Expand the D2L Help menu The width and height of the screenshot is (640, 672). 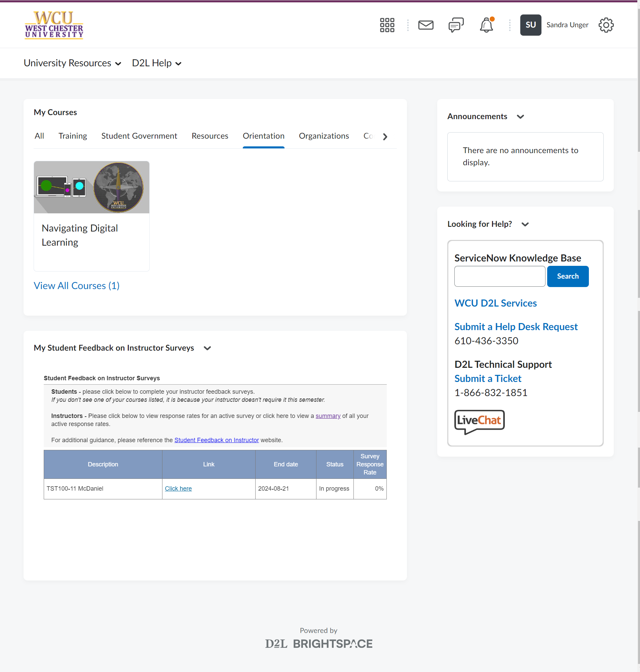click(157, 63)
